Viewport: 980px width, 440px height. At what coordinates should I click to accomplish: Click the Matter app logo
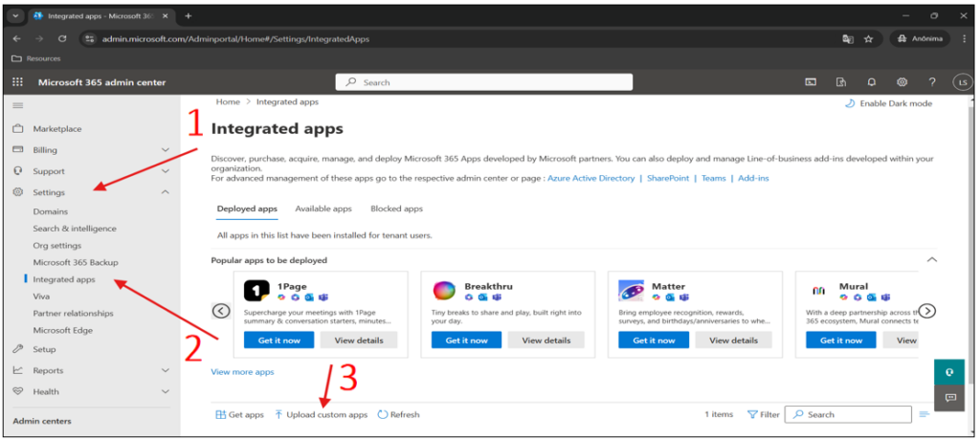(x=632, y=291)
